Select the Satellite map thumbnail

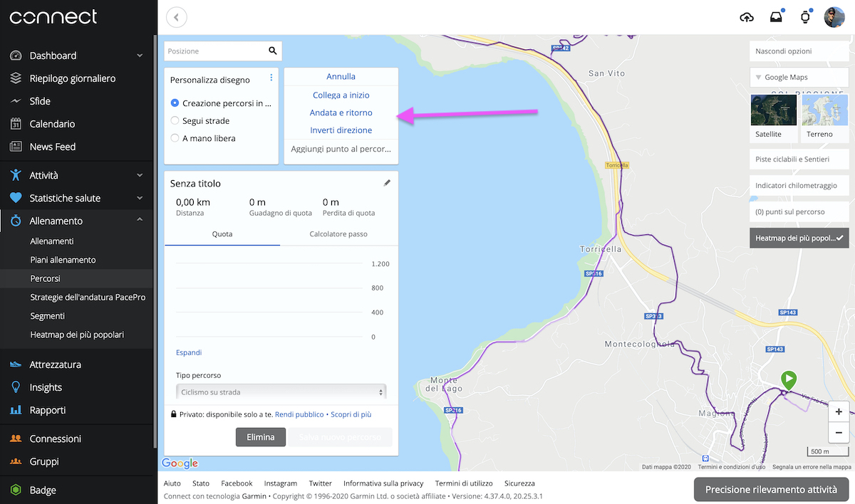coord(773,110)
